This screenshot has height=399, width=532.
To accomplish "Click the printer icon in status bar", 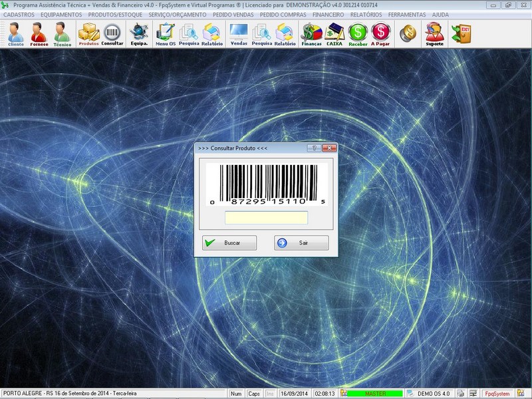I will click(x=460, y=394).
